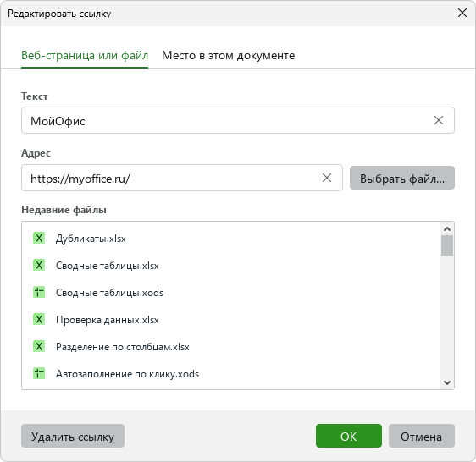
Task: Click the xlsx icon beside Разделение по столбцам.xlsx
Action: pos(39,346)
